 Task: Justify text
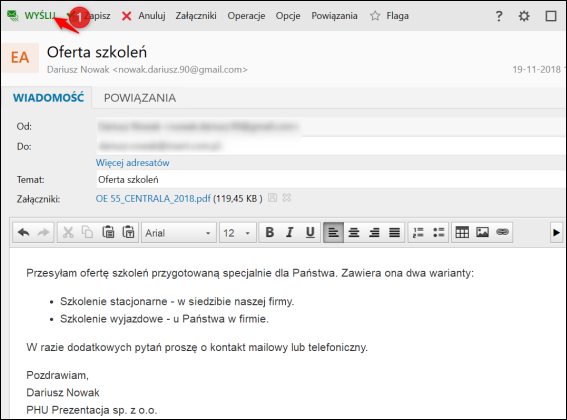click(395, 232)
